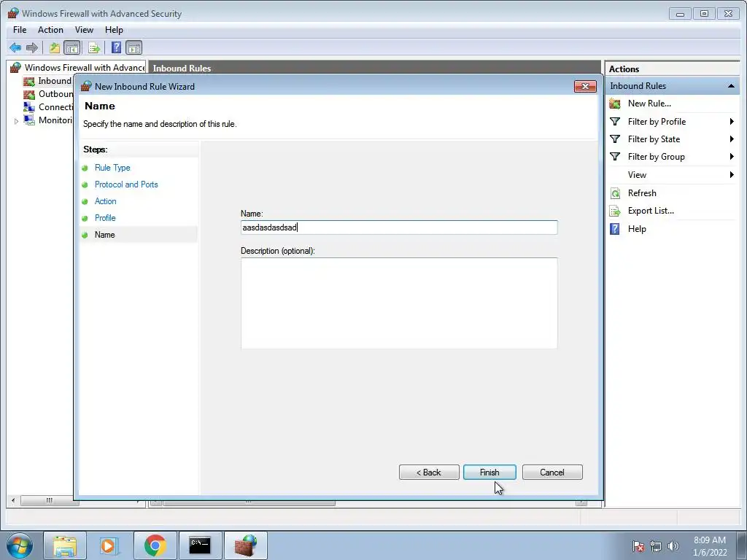This screenshot has width=747, height=560.
Task: Click the volume speaker tray icon
Action: [x=673, y=546]
